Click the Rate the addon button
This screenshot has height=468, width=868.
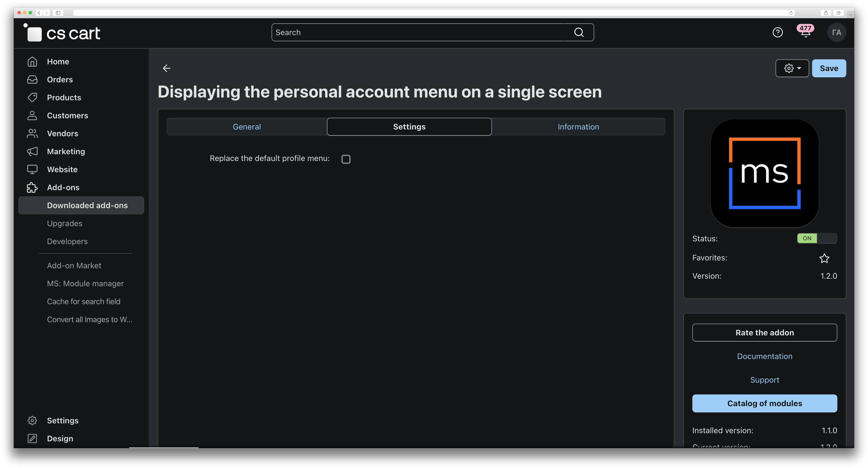click(764, 333)
